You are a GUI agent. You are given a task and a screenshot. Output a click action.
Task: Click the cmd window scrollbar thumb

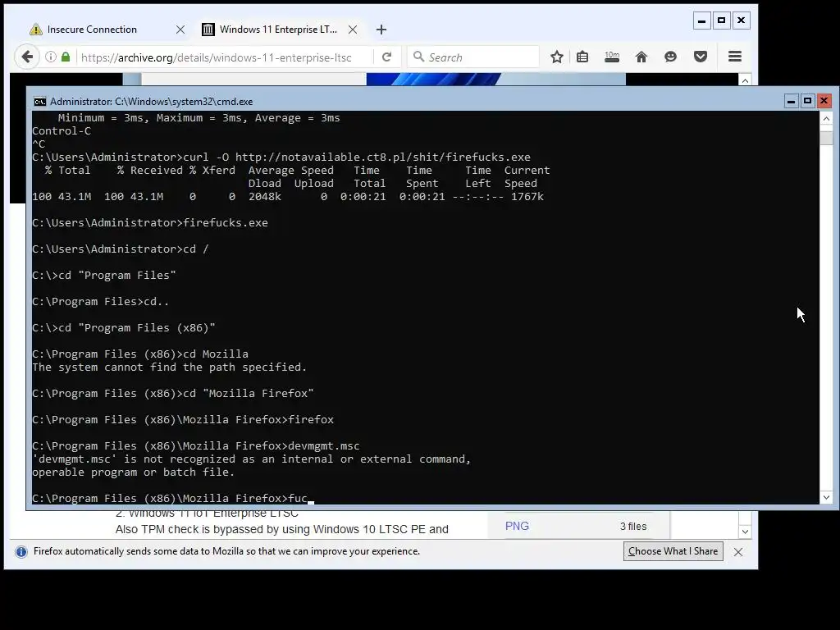point(826,138)
